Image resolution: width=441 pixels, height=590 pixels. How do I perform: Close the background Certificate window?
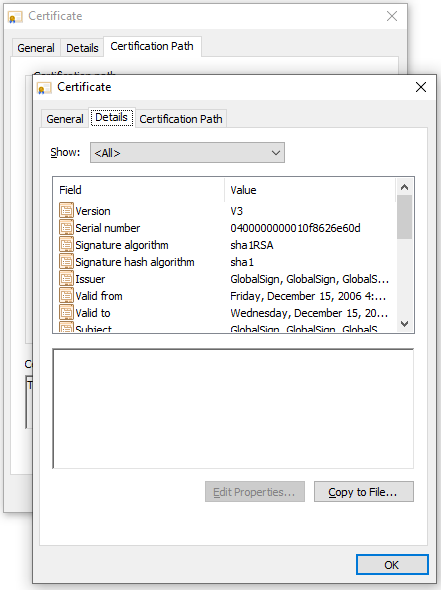click(x=392, y=16)
